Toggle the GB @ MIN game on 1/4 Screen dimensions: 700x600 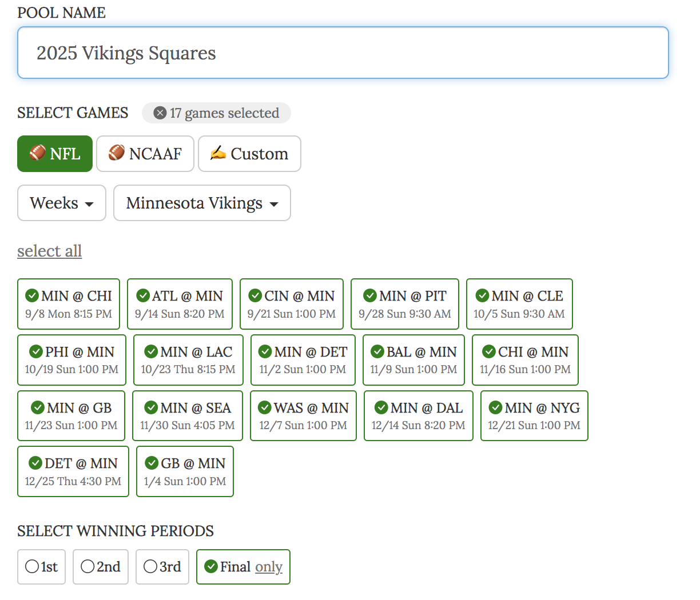pyautogui.click(x=185, y=471)
